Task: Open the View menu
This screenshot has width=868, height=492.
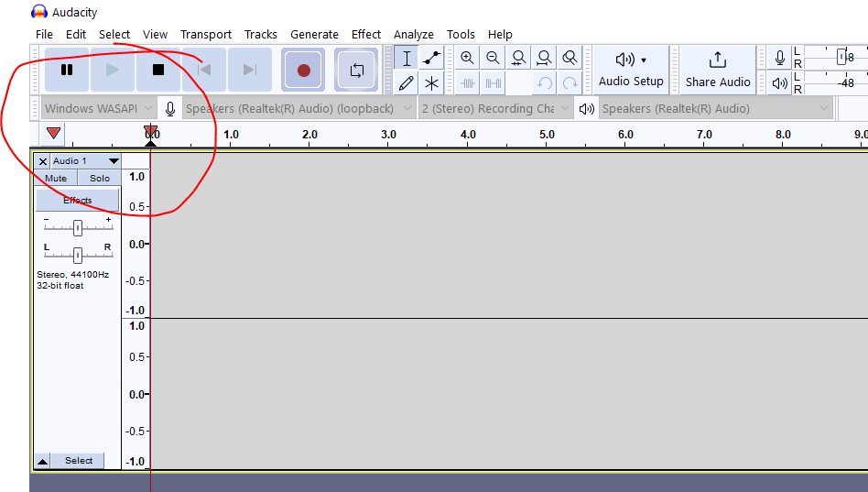Action: coord(155,34)
